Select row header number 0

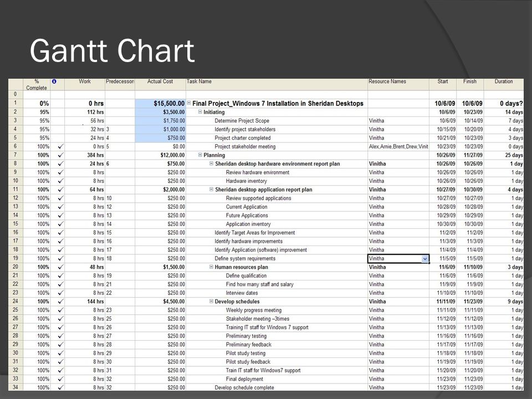pos(16,94)
